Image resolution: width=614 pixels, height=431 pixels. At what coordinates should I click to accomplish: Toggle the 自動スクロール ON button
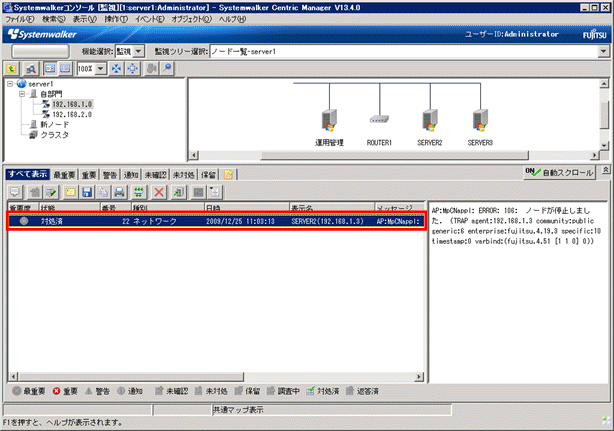tap(560, 172)
